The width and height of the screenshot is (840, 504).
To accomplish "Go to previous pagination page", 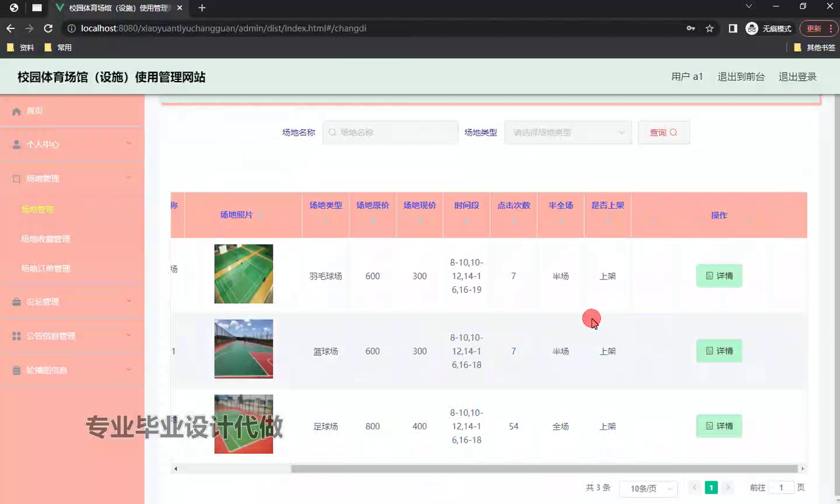I will point(694,487).
